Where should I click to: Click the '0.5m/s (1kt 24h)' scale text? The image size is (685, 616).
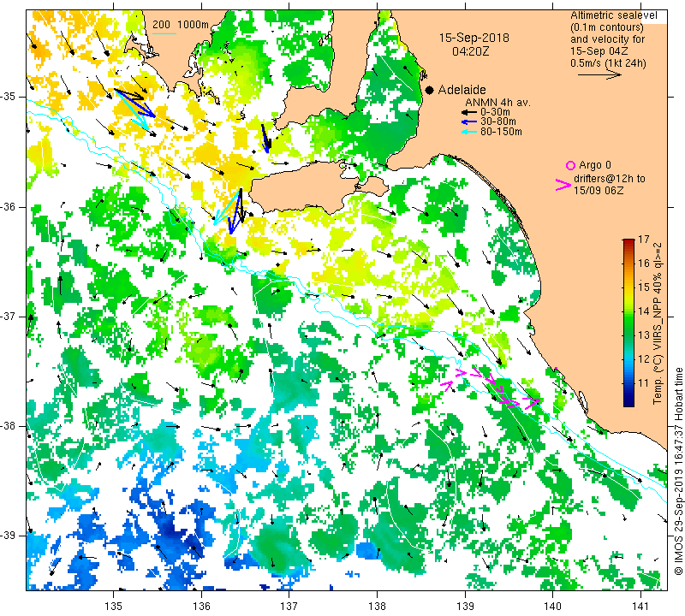[608, 63]
